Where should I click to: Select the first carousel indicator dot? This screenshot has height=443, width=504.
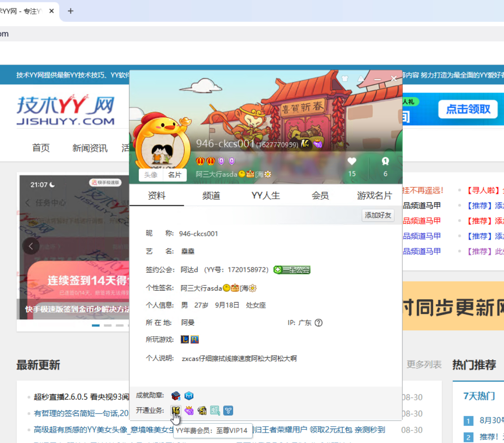96,325
